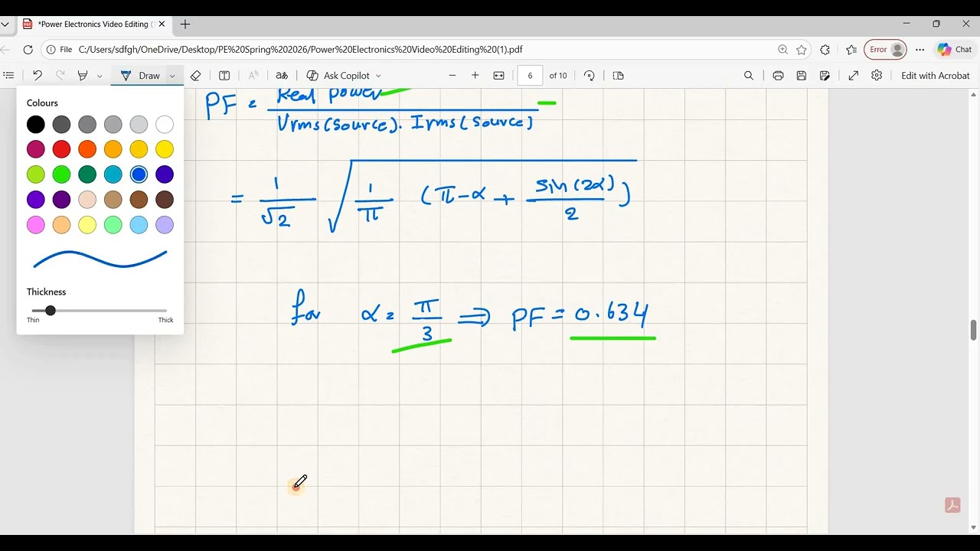
Task: Open PDF viewer settings
Action: (877, 76)
